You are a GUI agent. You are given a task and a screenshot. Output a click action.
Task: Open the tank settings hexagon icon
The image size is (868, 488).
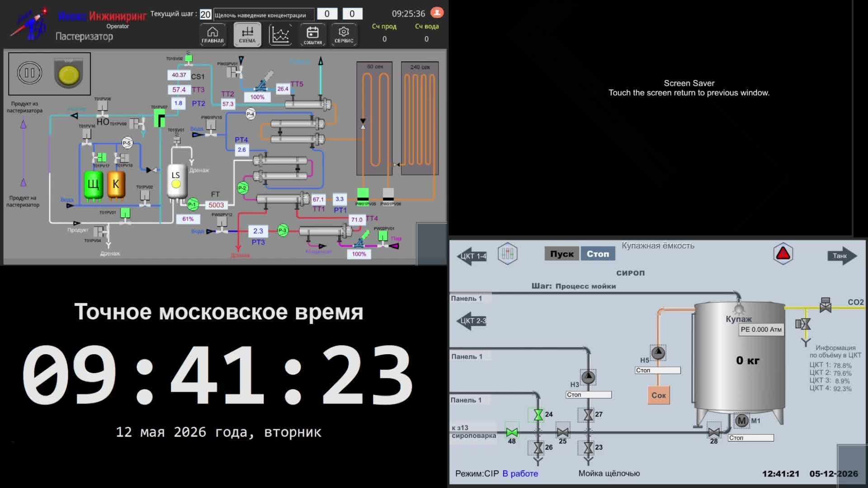(508, 253)
